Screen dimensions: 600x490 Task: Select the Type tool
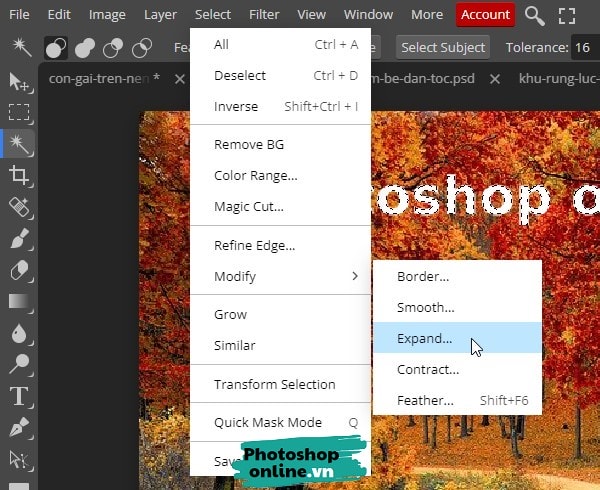(x=18, y=396)
